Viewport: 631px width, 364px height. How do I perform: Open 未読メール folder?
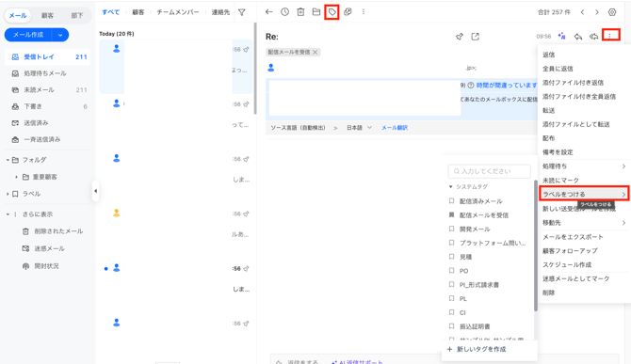[47, 90]
